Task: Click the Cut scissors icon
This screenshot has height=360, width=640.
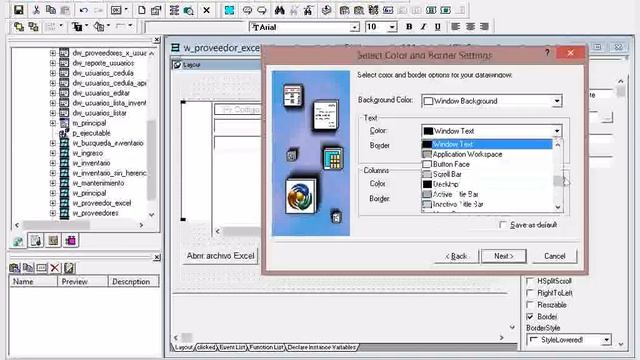Action: 36,10
